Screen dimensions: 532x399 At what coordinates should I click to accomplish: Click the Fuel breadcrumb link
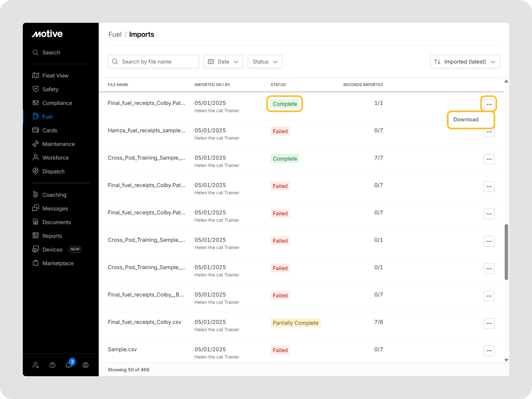115,34
